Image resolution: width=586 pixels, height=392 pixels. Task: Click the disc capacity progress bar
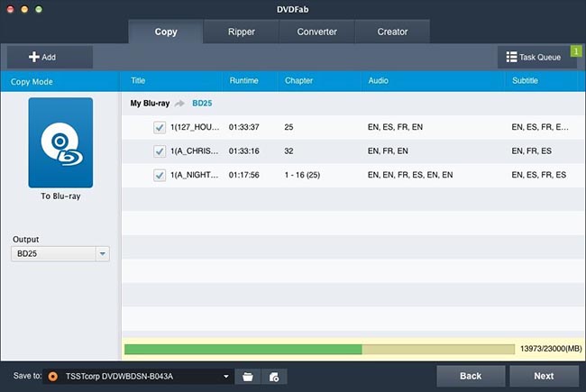[x=319, y=349]
